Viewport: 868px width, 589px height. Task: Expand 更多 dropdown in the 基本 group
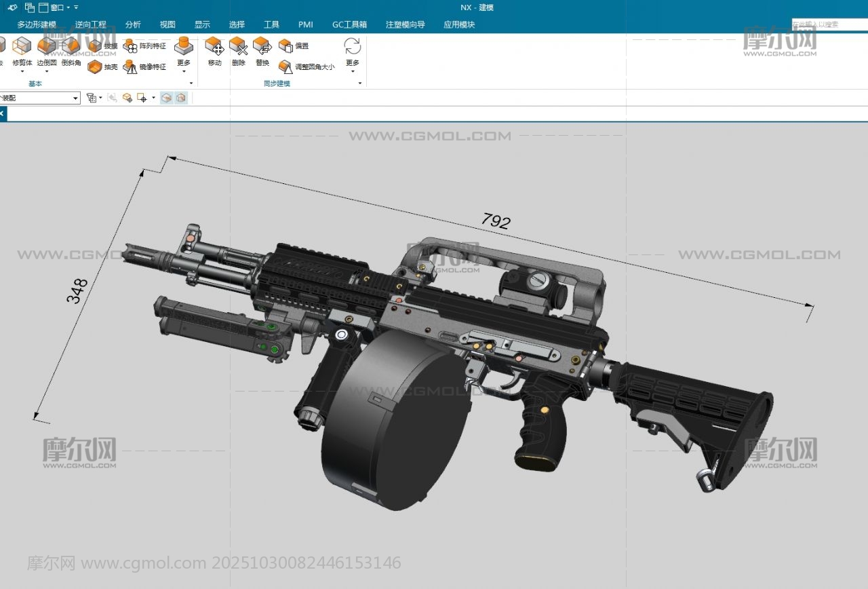[183, 66]
